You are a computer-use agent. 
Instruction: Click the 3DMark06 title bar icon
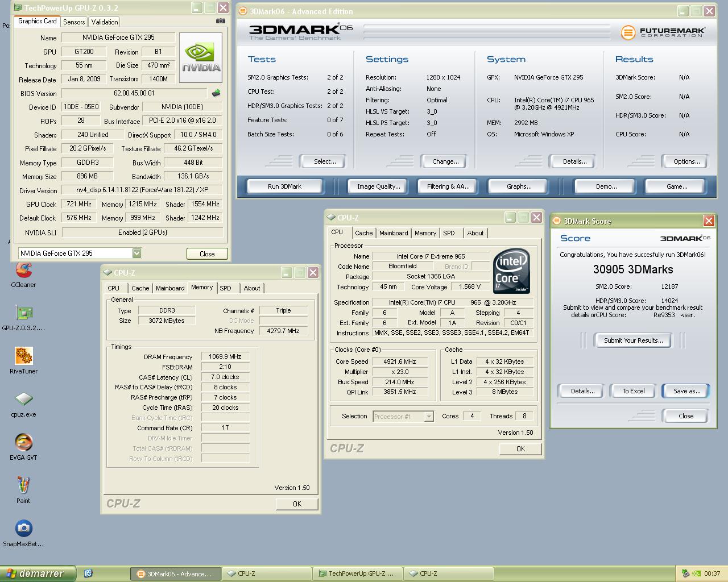pyautogui.click(x=243, y=11)
